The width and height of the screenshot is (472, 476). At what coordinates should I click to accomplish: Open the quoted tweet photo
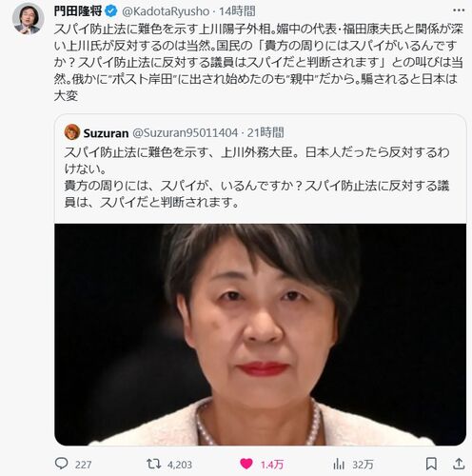click(x=260, y=334)
